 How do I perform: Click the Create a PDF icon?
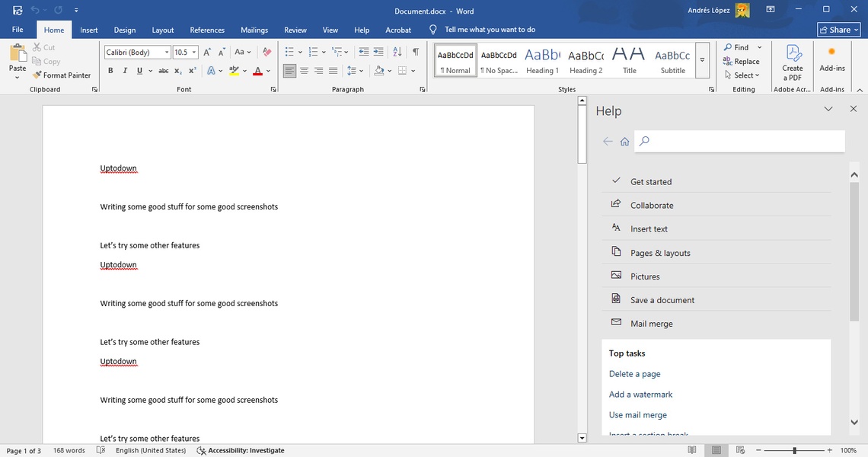click(x=793, y=61)
